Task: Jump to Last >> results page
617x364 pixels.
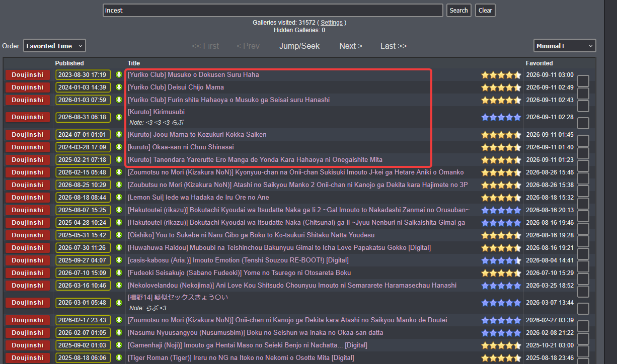Action: (x=394, y=46)
